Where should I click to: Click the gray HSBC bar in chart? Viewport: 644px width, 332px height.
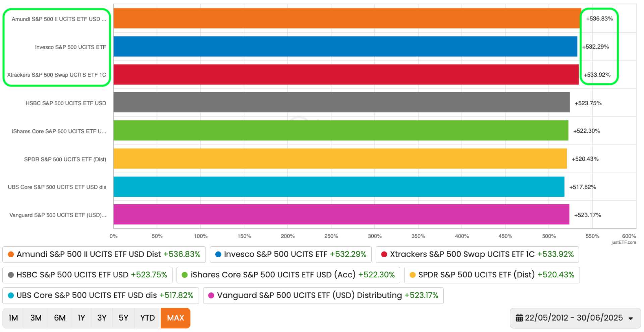pyautogui.click(x=341, y=103)
